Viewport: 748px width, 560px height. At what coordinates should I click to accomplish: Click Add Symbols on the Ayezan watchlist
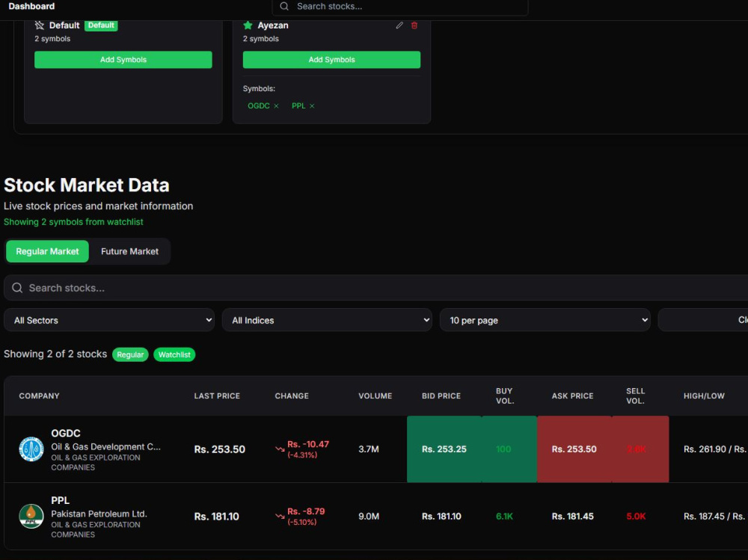point(331,60)
